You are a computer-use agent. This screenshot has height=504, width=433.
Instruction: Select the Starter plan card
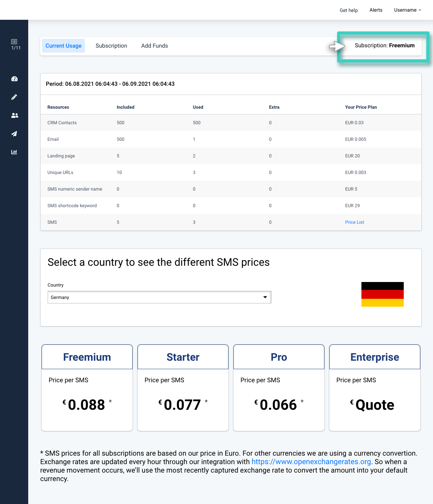click(x=183, y=388)
